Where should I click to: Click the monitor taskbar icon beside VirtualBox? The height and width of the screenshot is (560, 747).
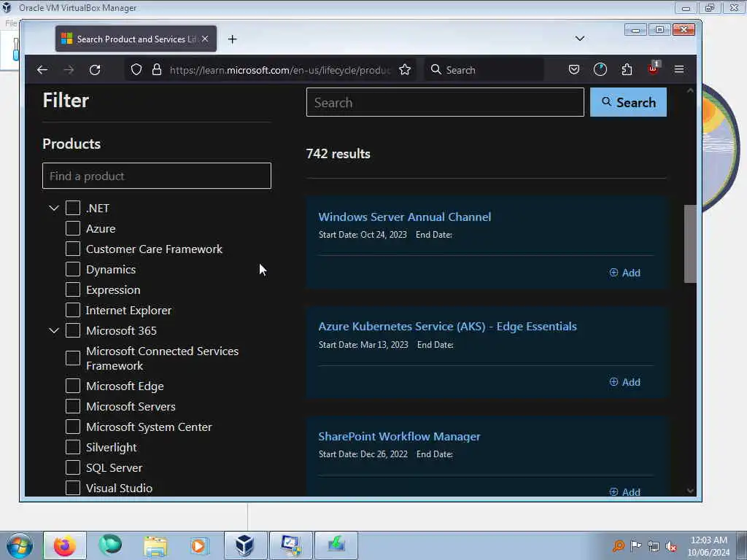click(x=290, y=545)
